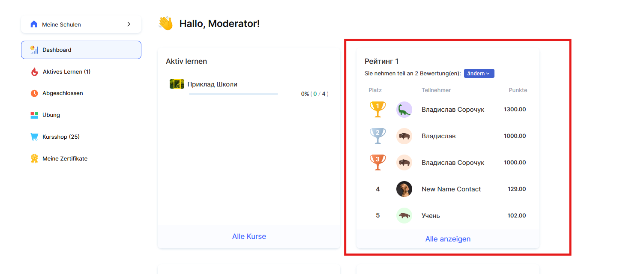Open the Приклад Школи course thumbnail
Viewport: 644px width, 274px height.
[177, 84]
